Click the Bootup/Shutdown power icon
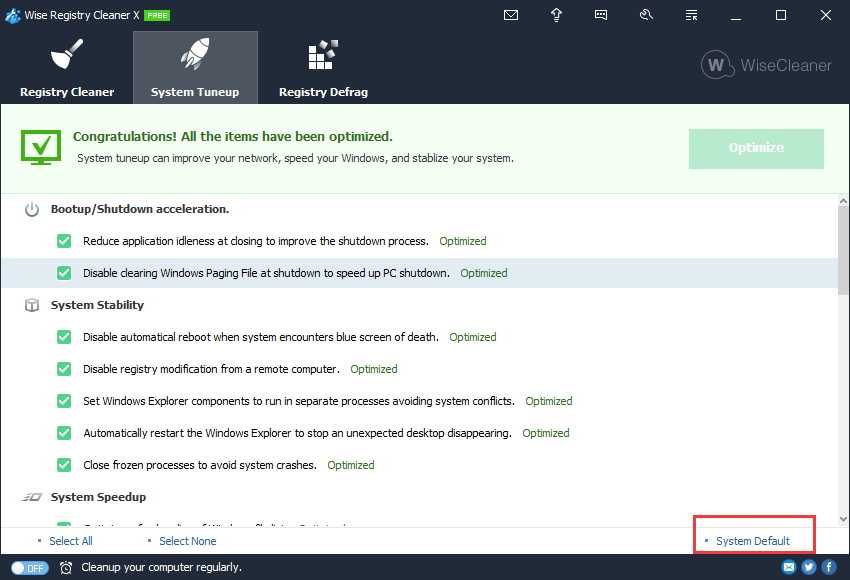Image resolution: width=850 pixels, height=580 pixels. click(x=32, y=209)
